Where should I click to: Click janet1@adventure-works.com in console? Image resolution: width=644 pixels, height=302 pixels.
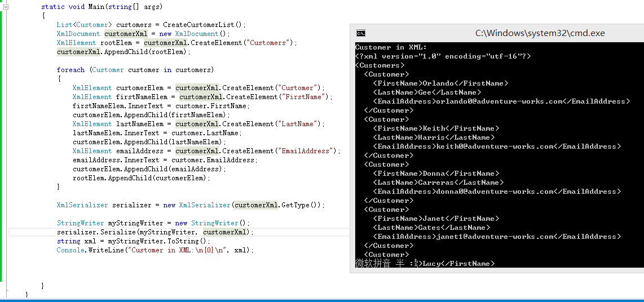coord(495,237)
